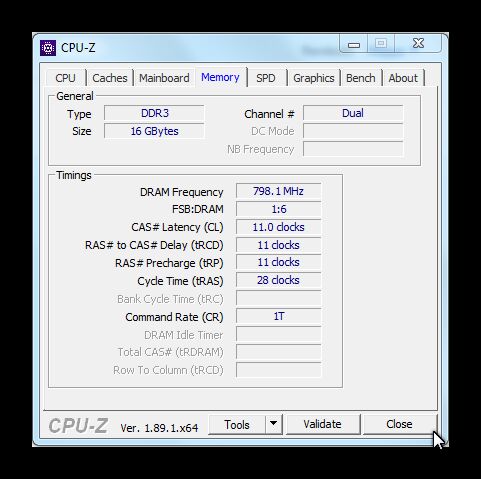Click the empty Bank Cycle Time field
Screen dimensions: 481x479
pos(278,298)
